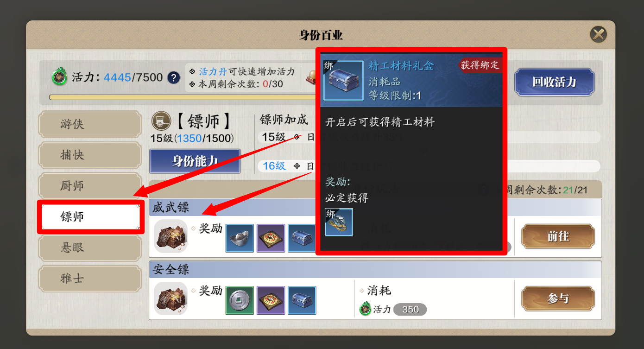
Task: Click the 回收活力 button
Action: coord(554,82)
